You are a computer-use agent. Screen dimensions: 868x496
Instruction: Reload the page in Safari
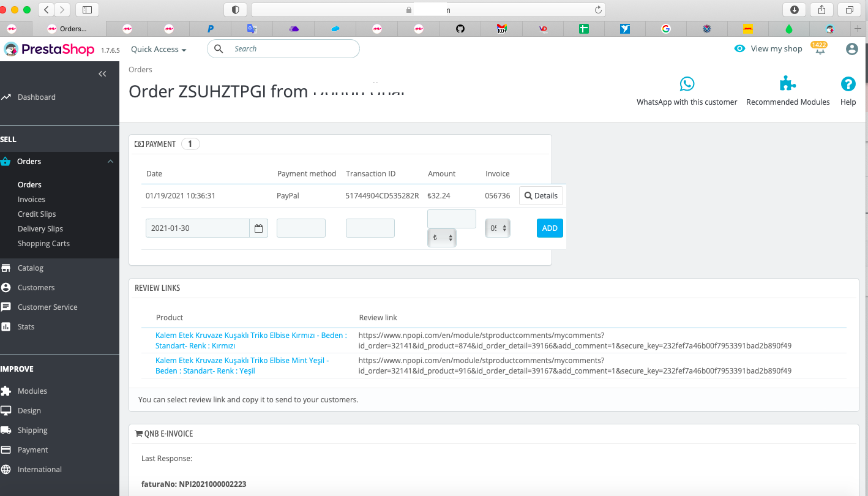click(598, 10)
